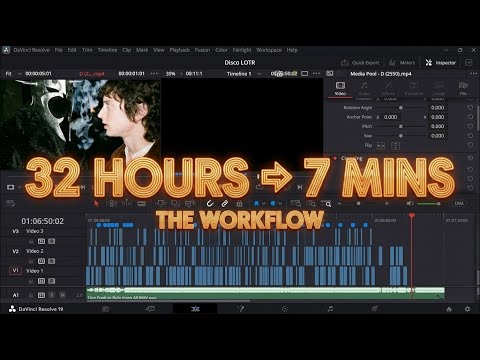Viewport: 480px width, 360px height.
Task: Click the Replace Clip toolbar icon
Action: click(190, 203)
